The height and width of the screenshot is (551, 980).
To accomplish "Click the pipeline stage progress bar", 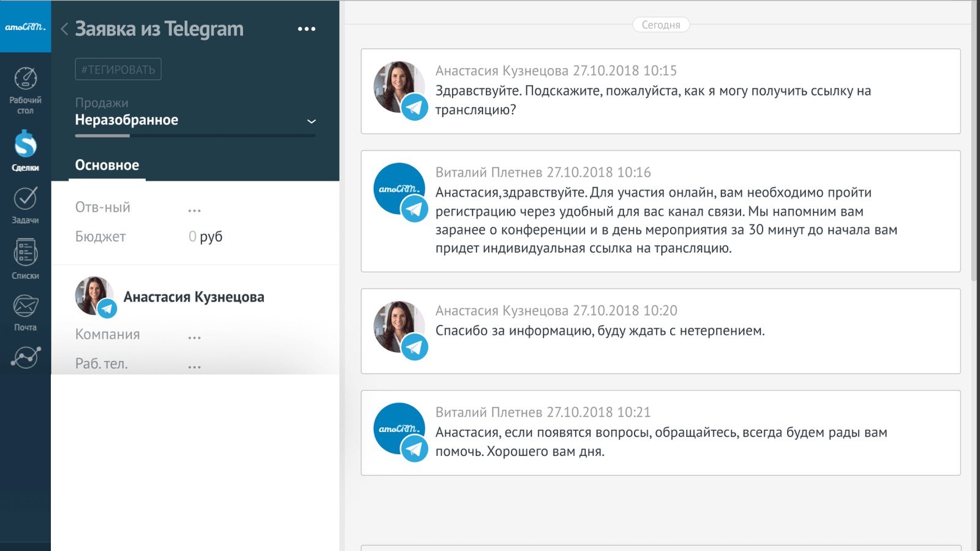I will 195,135.
